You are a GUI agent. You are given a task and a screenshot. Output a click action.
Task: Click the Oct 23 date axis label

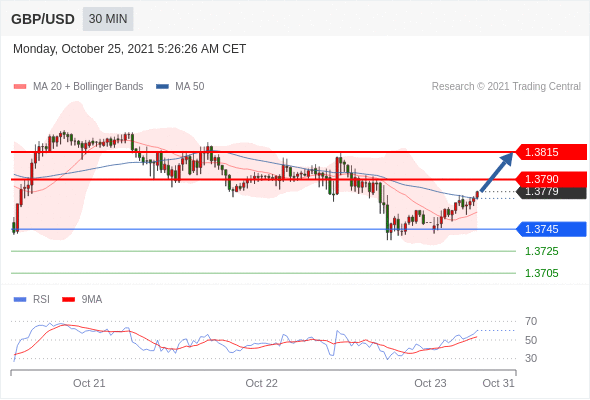coord(430,383)
